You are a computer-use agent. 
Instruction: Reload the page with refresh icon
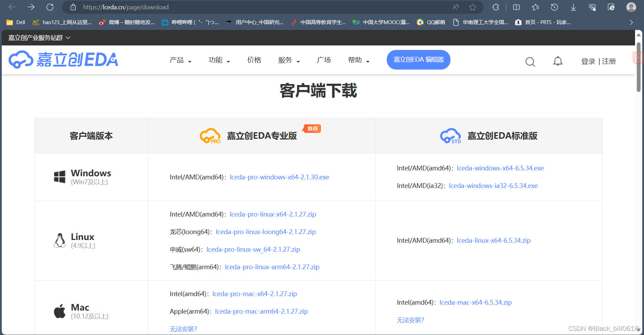point(50,7)
